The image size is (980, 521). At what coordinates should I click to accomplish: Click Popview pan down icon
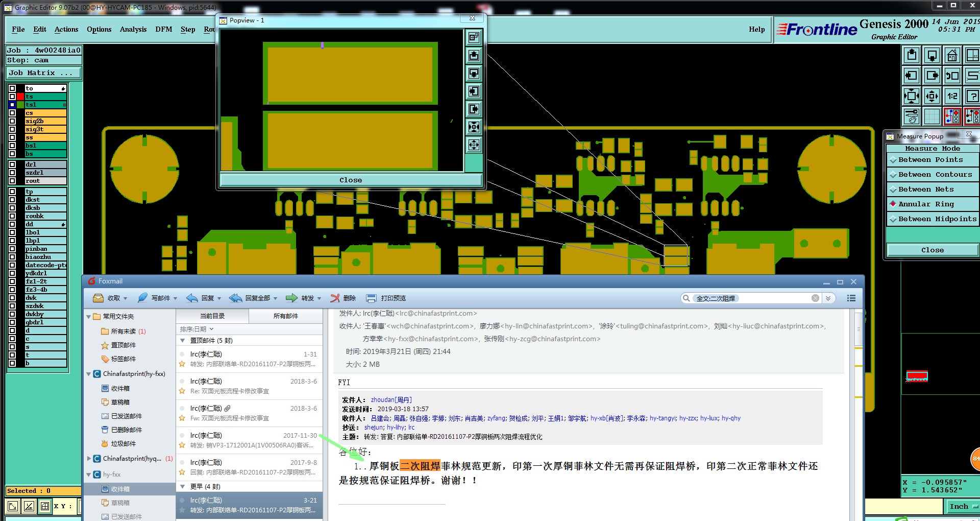click(474, 73)
